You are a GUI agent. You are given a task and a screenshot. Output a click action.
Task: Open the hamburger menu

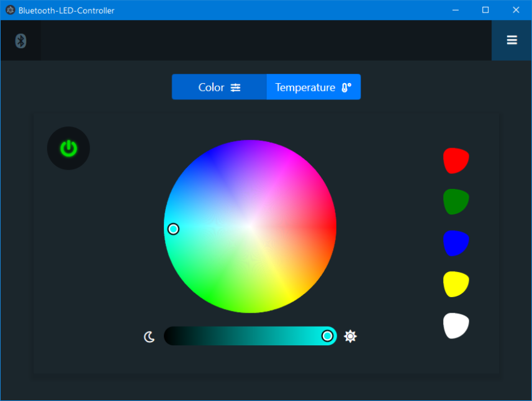click(511, 40)
